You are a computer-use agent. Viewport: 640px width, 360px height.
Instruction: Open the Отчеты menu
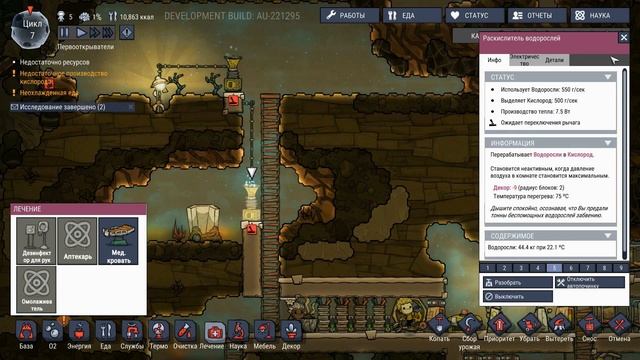(x=537, y=16)
